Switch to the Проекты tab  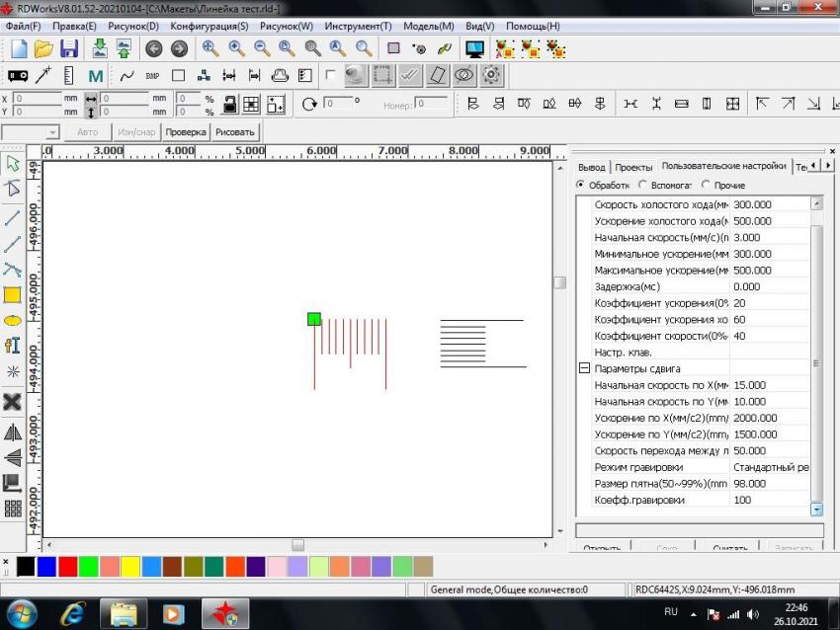coord(633,166)
